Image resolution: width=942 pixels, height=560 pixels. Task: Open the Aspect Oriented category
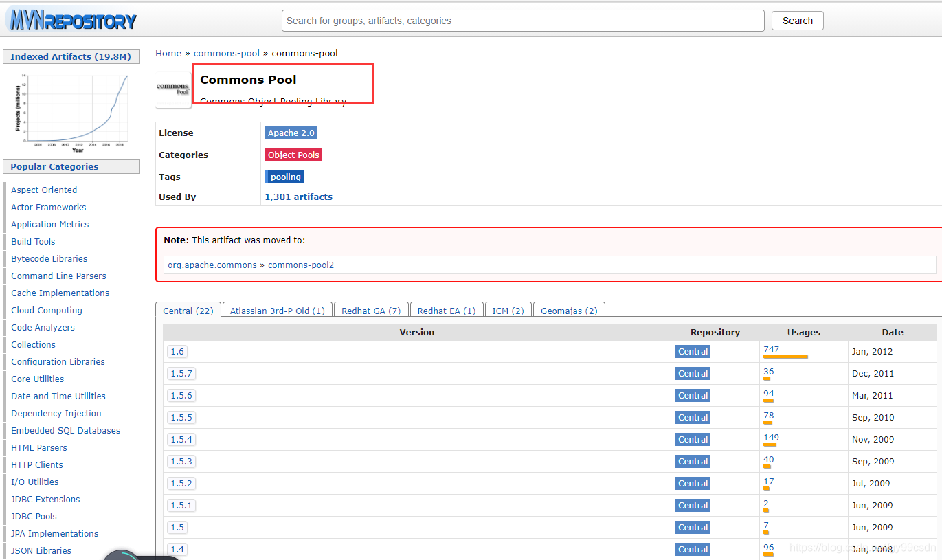44,190
